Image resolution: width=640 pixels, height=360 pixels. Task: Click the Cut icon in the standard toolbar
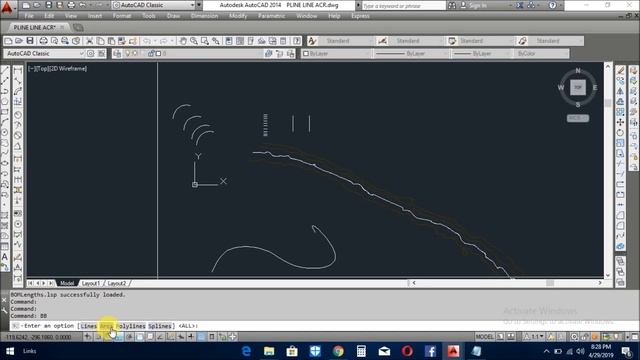click(x=89, y=41)
